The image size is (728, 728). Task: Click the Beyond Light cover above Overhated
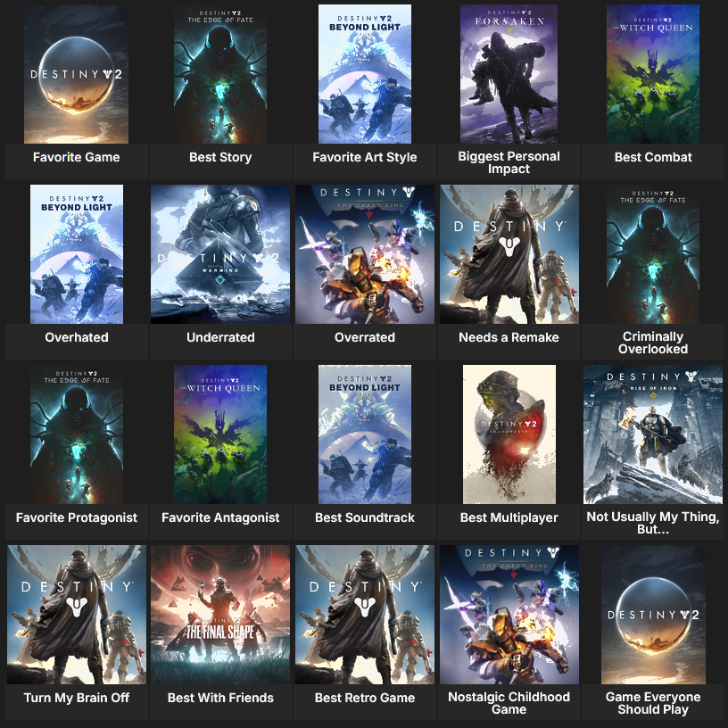77,254
